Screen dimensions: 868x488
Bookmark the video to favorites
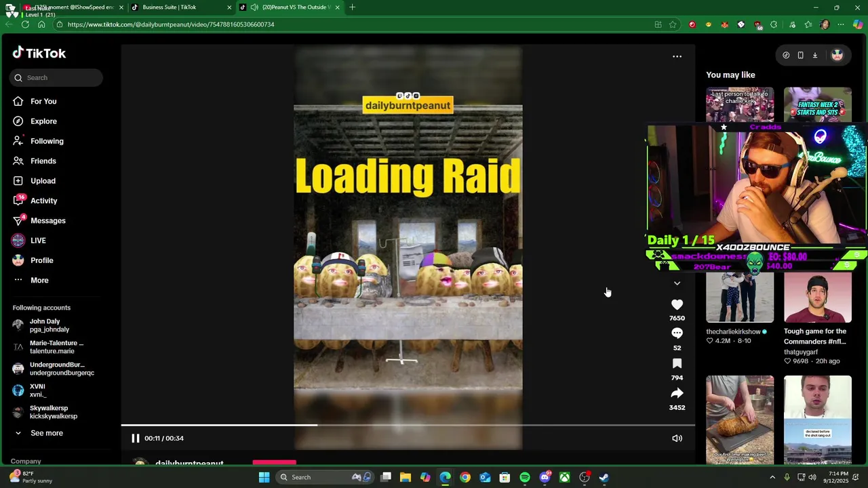(x=677, y=364)
